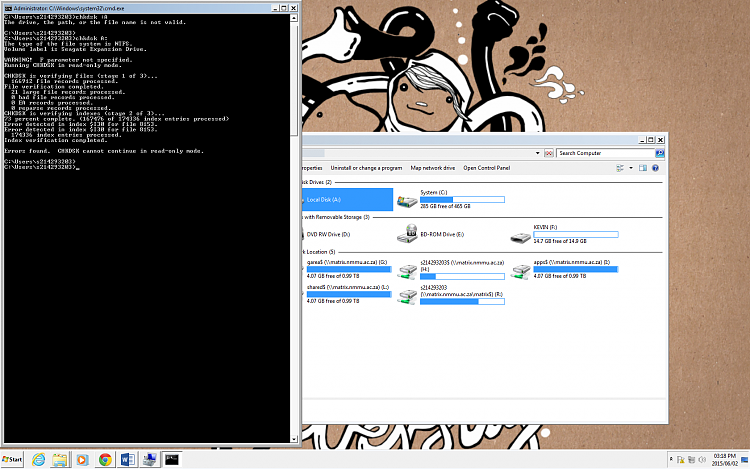Click the Search Computer input field
Viewport: 750px width, 469px height.
coord(606,153)
